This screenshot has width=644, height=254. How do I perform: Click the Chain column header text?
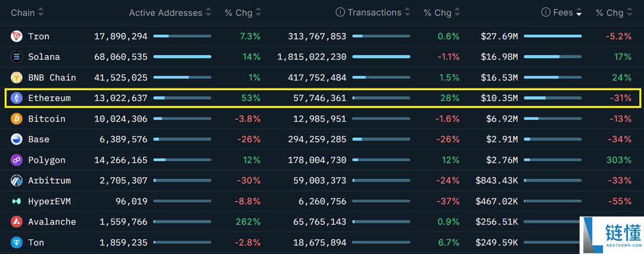(x=23, y=13)
